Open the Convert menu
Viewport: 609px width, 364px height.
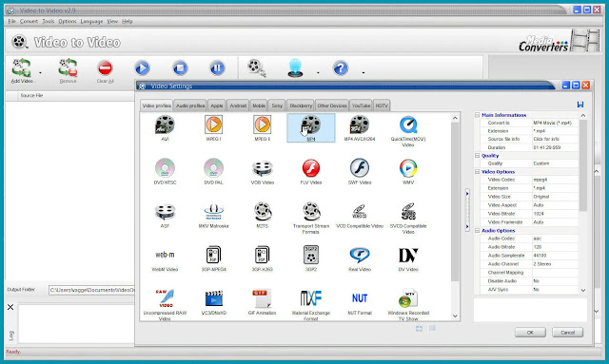[x=29, y=21]
